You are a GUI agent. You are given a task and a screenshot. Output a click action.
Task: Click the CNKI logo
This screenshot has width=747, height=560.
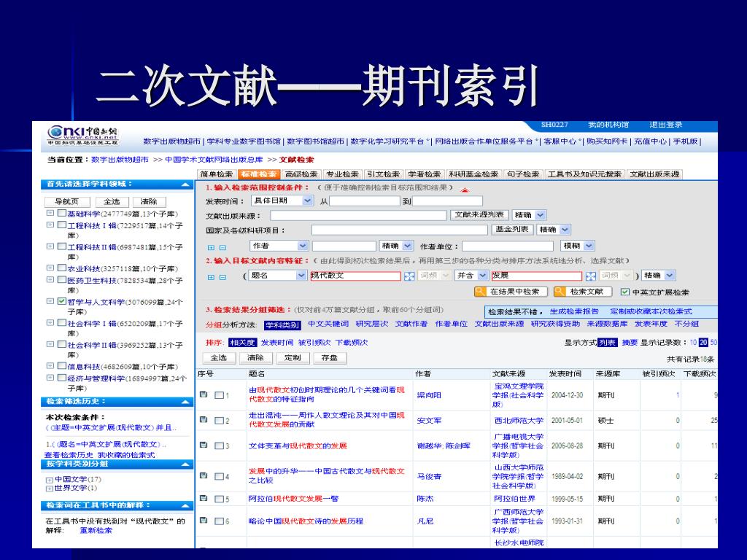tap(82, 135)
